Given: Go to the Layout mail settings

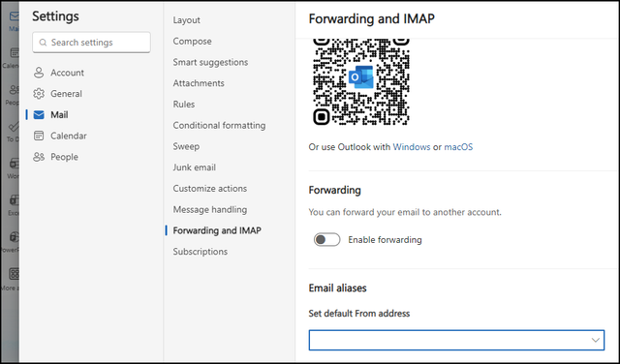Looking at the screenshot, I should pos(186,20).
